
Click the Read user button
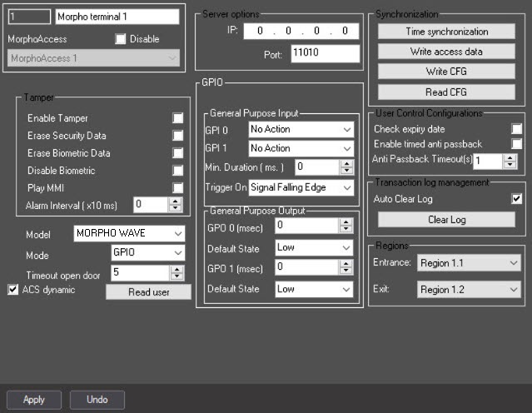pyautogui.click(x=148, y=292)
